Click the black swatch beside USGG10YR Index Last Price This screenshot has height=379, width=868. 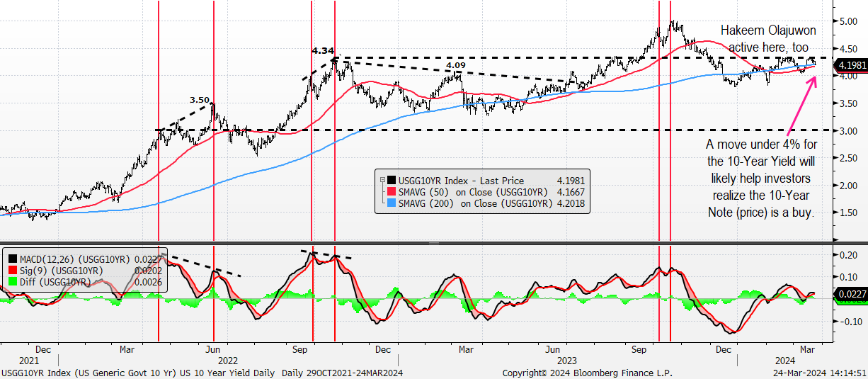[x=393, y=181]
